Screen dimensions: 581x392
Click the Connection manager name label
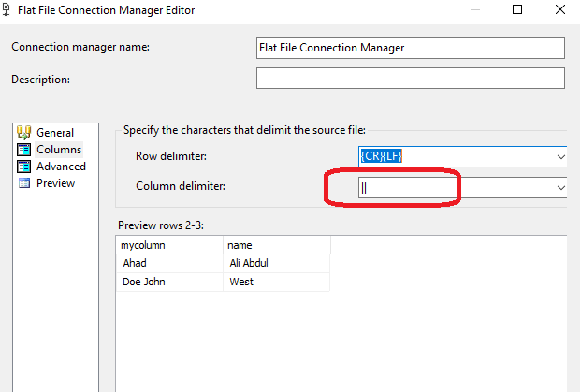(80, 47)
